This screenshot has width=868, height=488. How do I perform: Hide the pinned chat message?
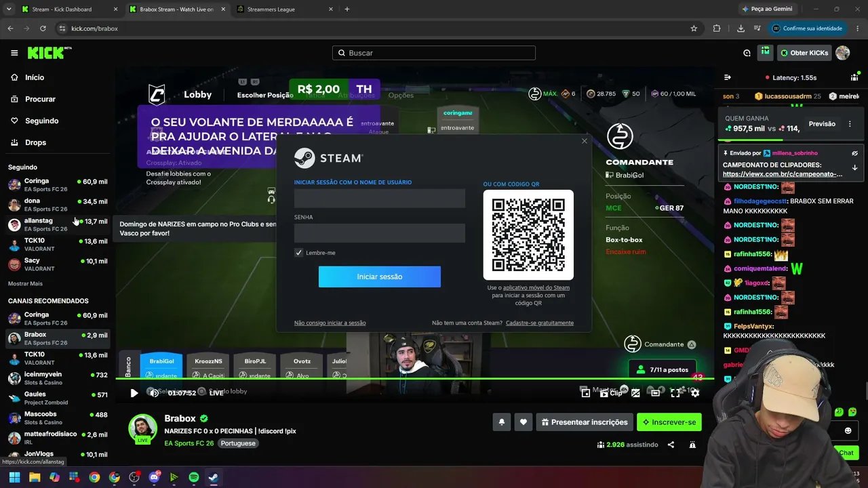(x=855, y=153)
